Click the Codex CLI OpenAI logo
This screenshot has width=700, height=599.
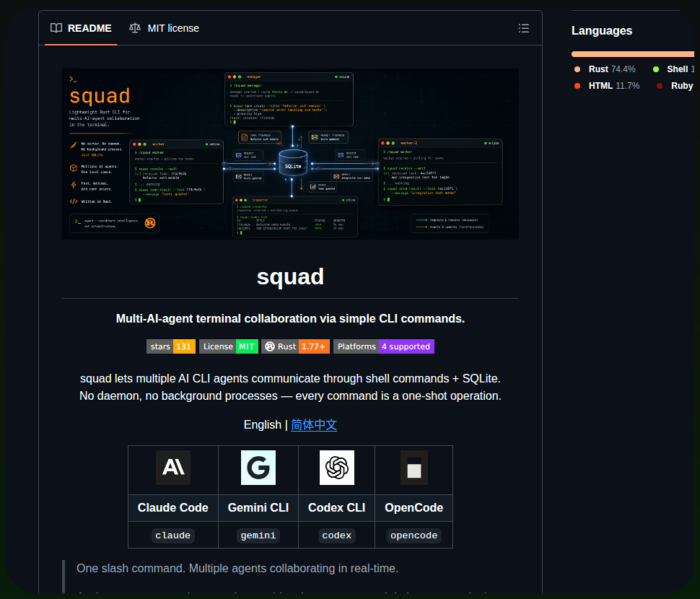pyautogui.click(x=337, y=468)
